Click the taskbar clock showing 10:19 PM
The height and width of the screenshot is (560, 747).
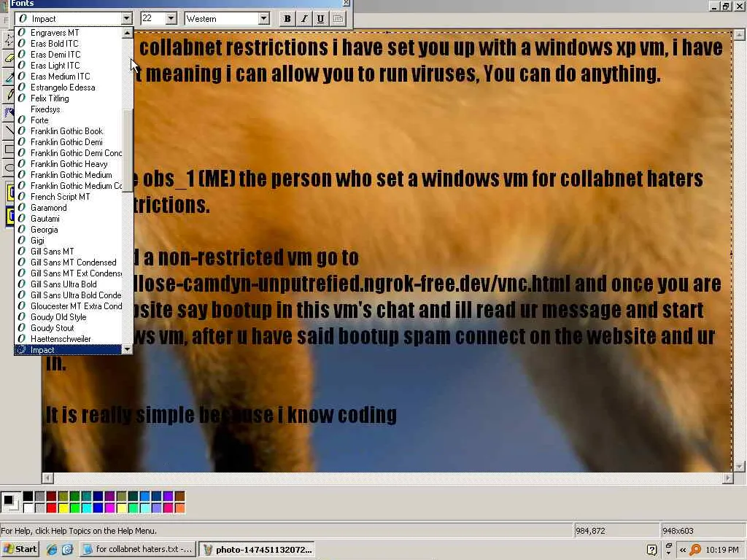(x=721, y=550)
